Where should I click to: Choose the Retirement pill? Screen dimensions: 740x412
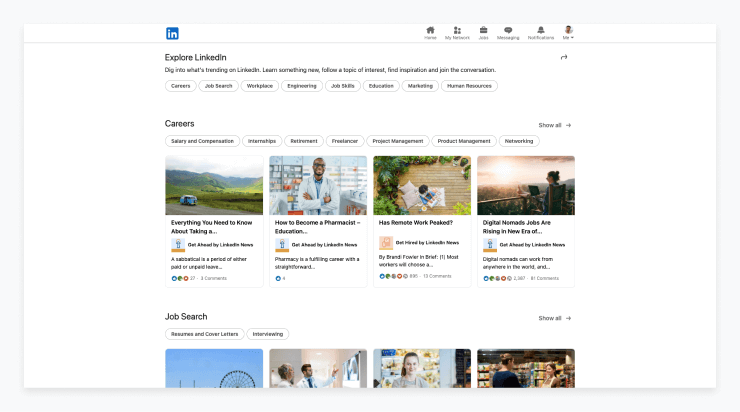point(303,141)
